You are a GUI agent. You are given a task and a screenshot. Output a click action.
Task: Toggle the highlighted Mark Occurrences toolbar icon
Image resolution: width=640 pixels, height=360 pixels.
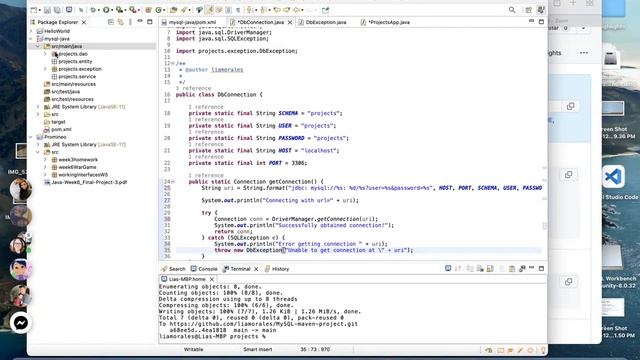tap(209, 10)
